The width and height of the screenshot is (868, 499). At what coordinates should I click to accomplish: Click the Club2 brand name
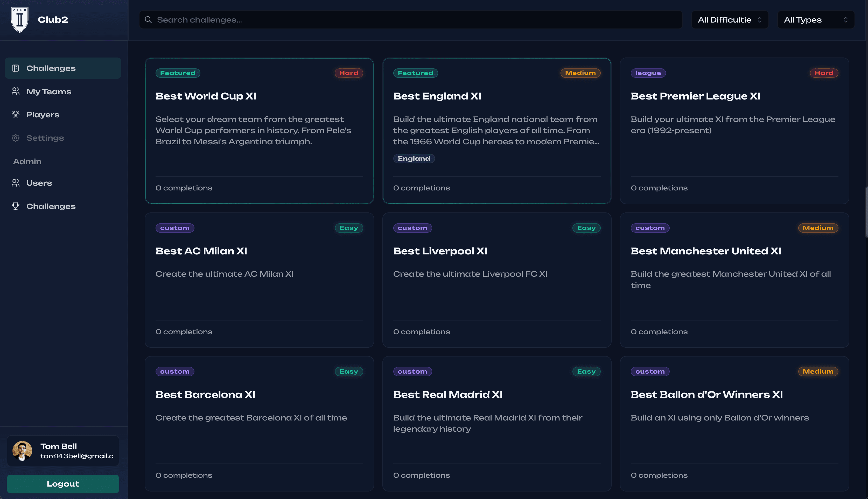53,20
